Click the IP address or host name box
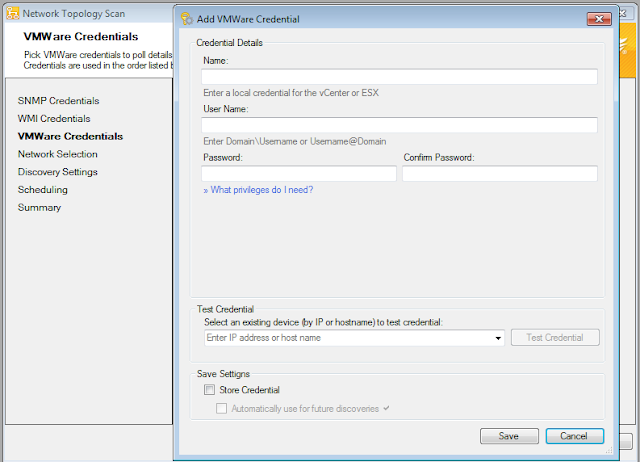Image resolution: width=640 pixels, height=462 pixels. (x=348, y=338)
